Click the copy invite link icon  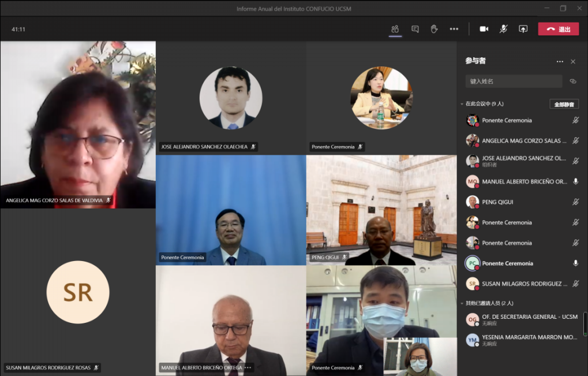[x=572, y=81]
